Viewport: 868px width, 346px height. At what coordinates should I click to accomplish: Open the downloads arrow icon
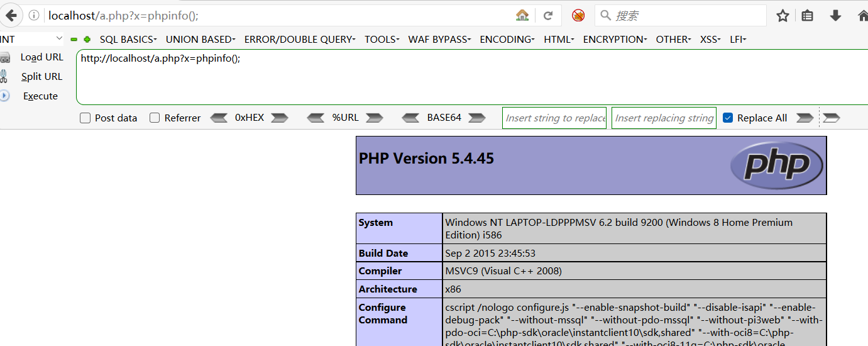(x=835, y=16)
